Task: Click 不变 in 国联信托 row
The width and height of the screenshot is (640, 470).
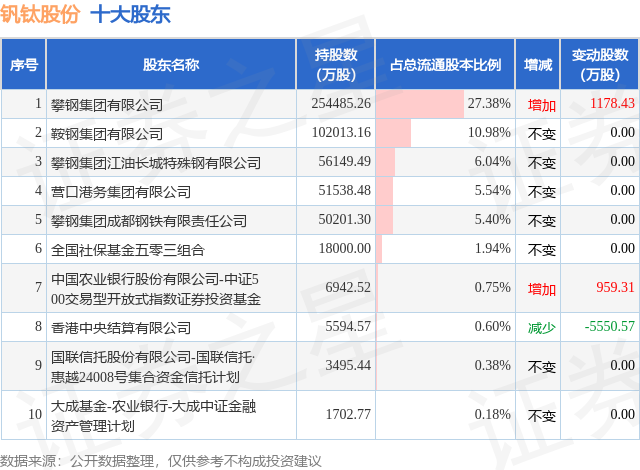Action: click(x=542, y=367)
